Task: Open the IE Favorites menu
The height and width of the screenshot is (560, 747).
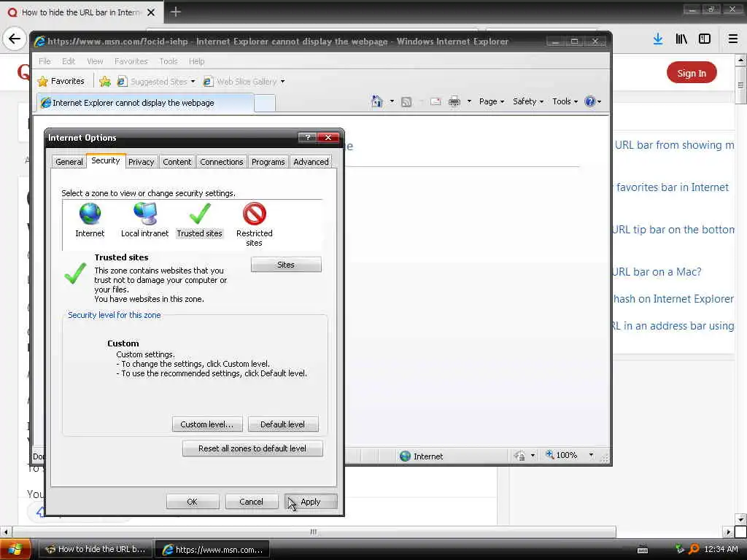Action: click(131, 61)
